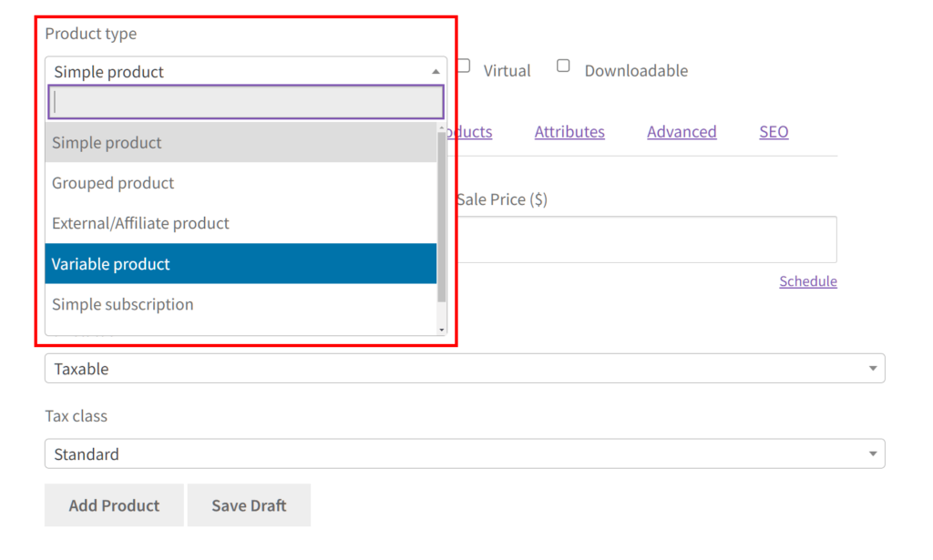The width and height of the screenshot is (933, 560).
Task: Tick the Downloadable checkbox
Action: 563,66
